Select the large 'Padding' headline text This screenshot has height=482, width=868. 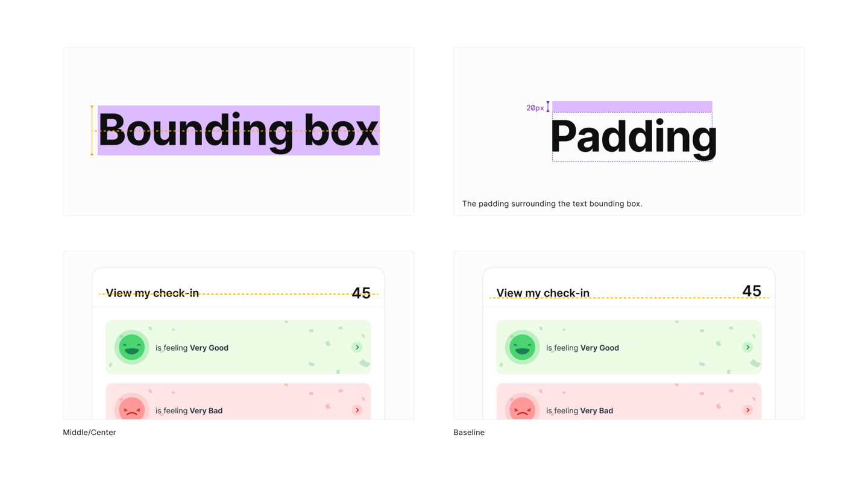(x=634, y=137)
